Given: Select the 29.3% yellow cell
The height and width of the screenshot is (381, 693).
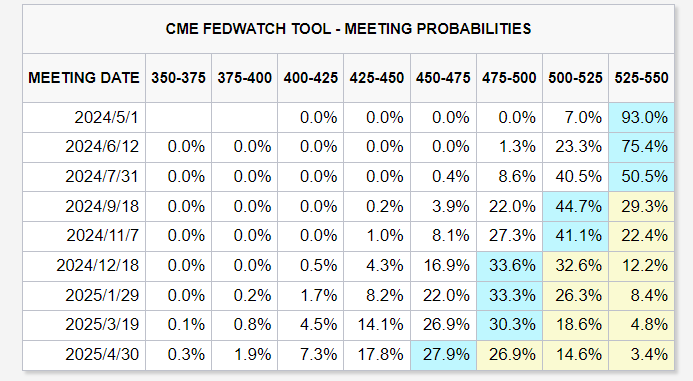Looking at the screenshot, I should 641,206.
